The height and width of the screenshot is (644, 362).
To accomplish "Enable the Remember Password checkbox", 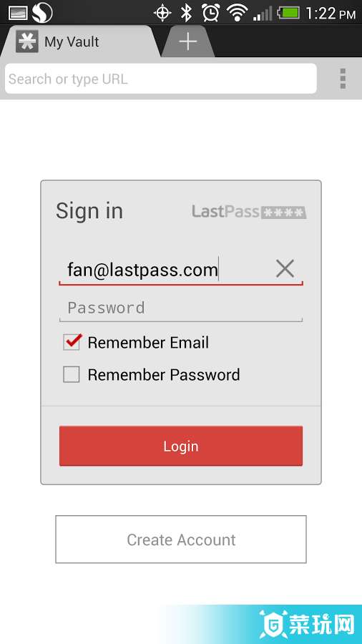I will click(x=71, y=374).
